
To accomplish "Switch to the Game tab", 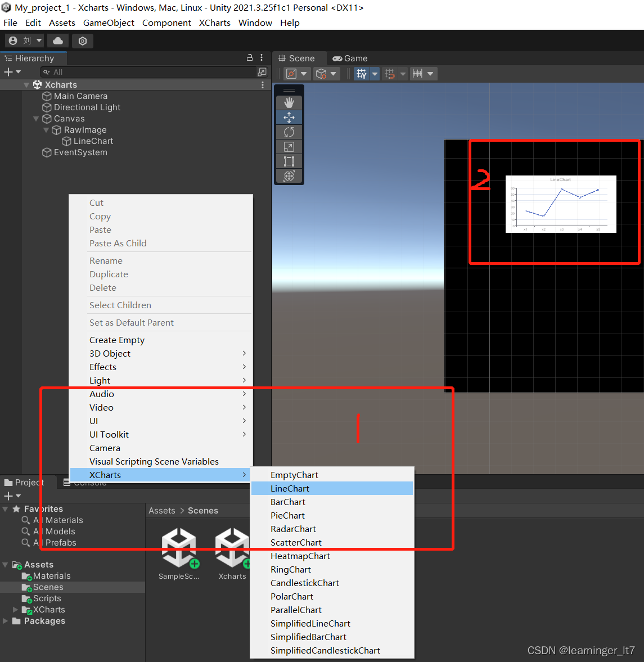I will pos(350,58).
